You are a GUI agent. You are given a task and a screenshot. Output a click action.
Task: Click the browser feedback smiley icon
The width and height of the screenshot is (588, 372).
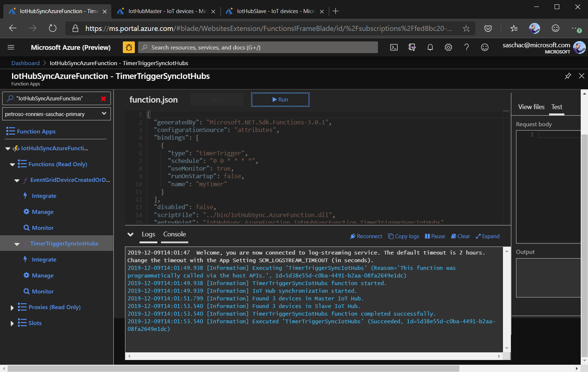pos(555,28)
